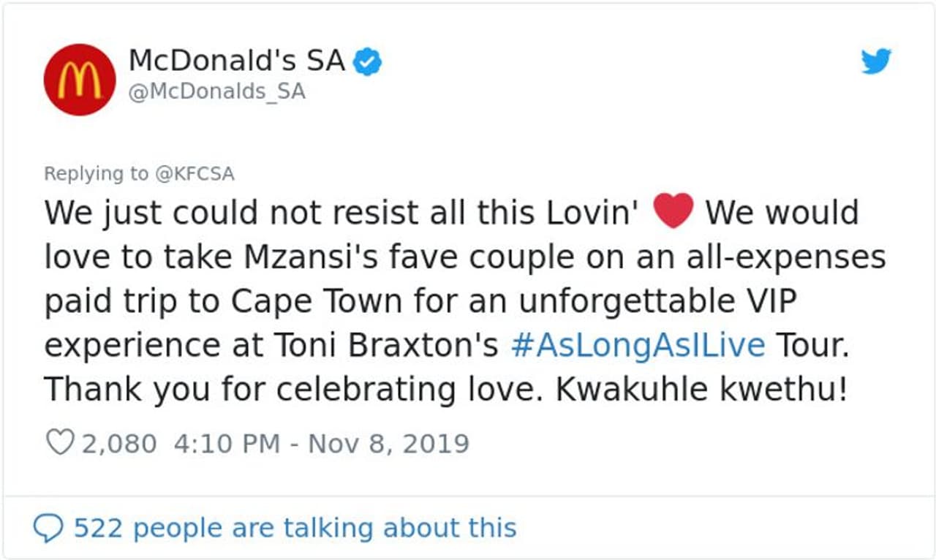Click the blue verified checkmark badge
This screenshot has width=936, height=560.
click(368, 63)
